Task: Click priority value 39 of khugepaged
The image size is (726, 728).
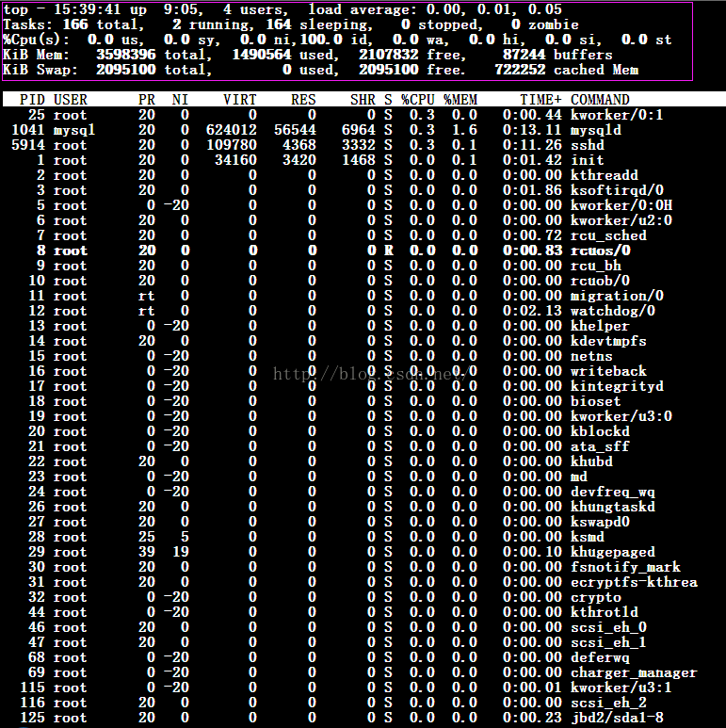Action: click(x=147, y=552)
